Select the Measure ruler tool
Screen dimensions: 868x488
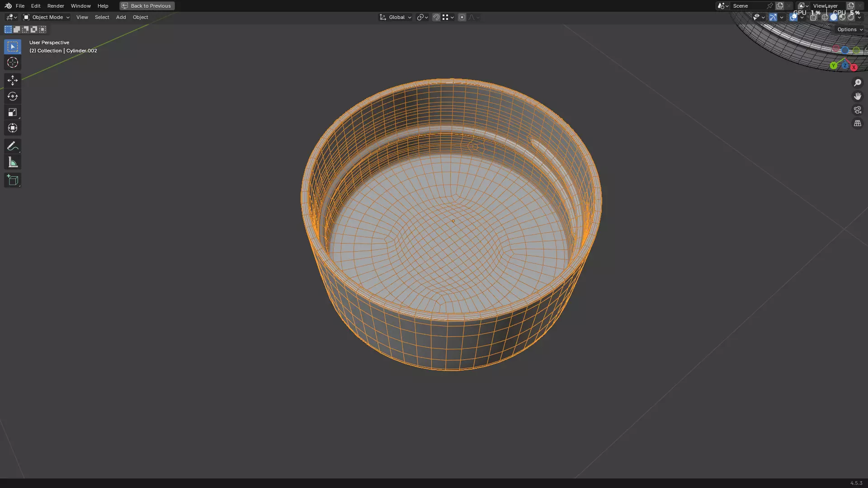tap(12, 162)
